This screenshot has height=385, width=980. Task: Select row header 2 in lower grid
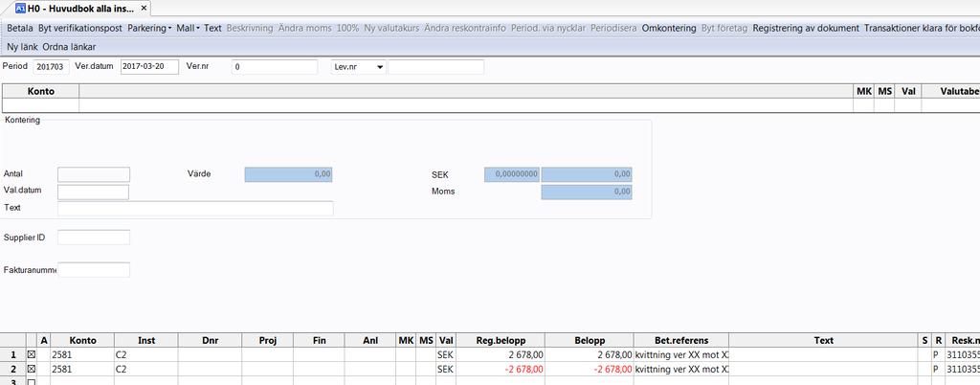click(x=13, y=370)
